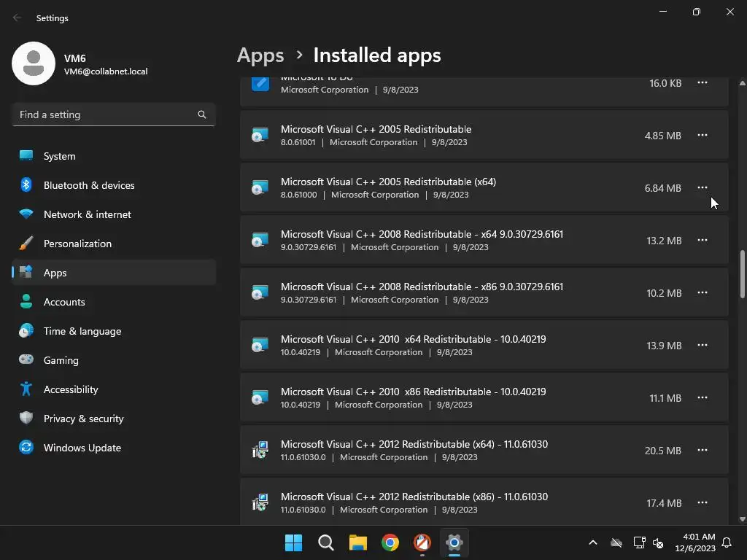The height and width of the screenshot is (560, 747).
Task: Type in the Find a setting box
Action: point(106,114)
